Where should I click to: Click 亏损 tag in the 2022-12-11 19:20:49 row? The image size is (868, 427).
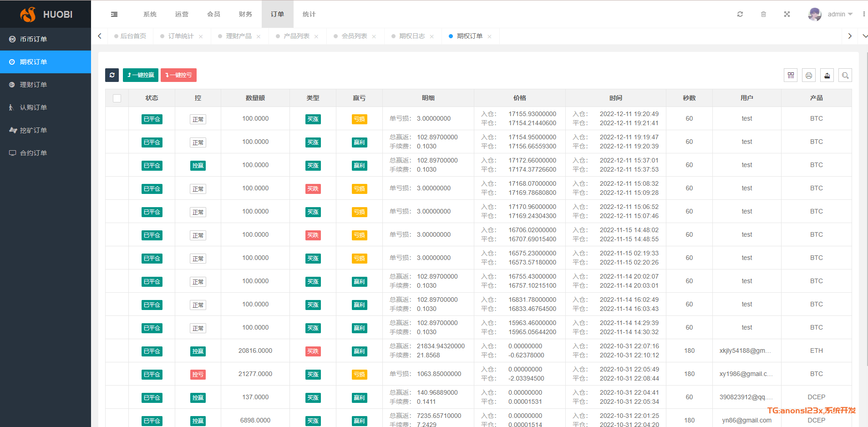pos(360,119)
